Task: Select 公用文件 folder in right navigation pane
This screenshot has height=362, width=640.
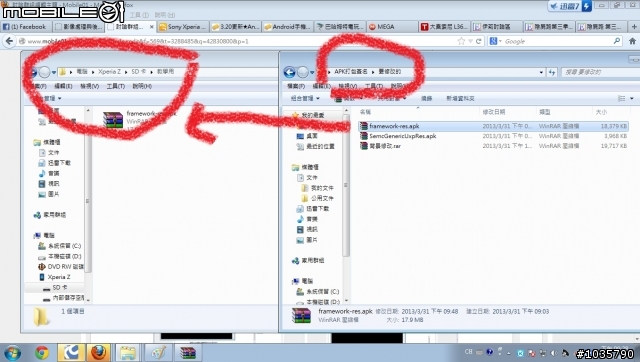Action: 322,198
